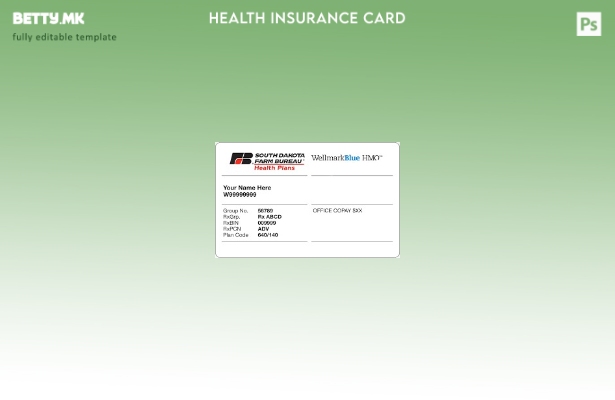Select the plan code value 640/140

(268, 235)
